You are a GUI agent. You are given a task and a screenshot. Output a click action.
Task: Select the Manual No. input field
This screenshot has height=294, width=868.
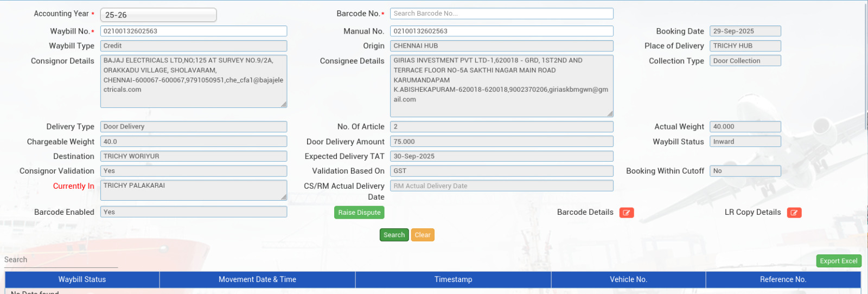click(501, 31)
